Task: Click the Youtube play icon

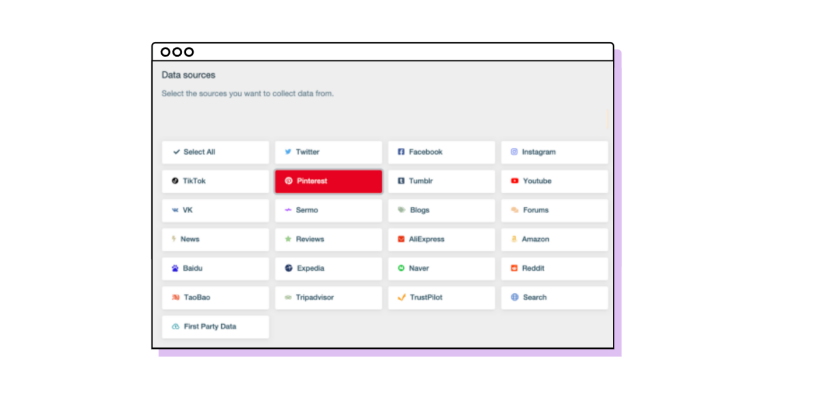Action: click(x=514, y=181)
